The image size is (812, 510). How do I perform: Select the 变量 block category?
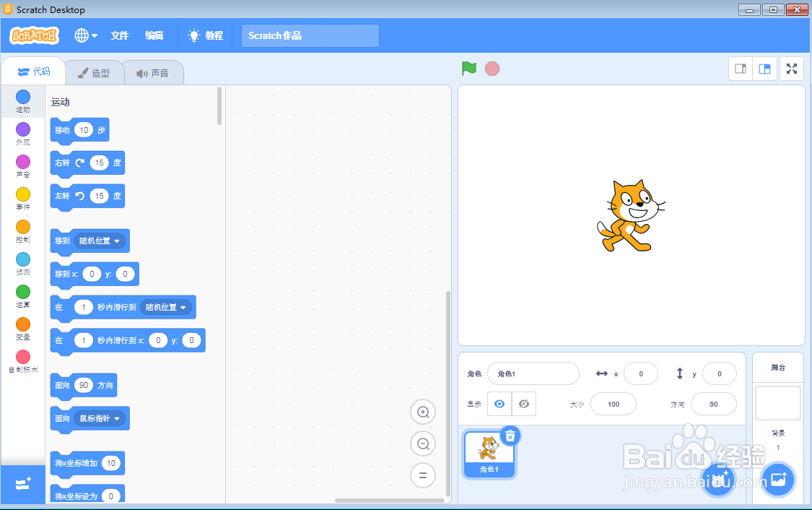(x=23, y=329)
